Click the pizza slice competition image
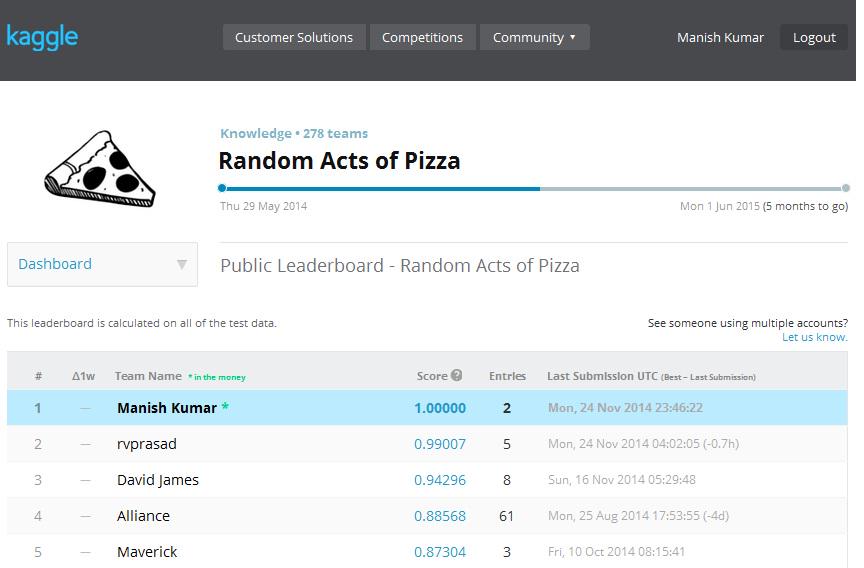Screen dimensions: 864x568 100,169
